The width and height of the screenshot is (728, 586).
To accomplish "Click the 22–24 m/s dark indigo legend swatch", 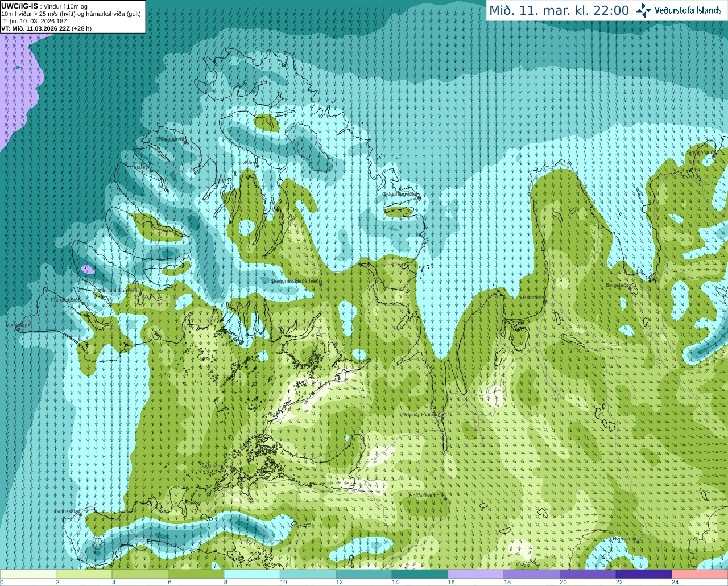I will click(644, 574).
